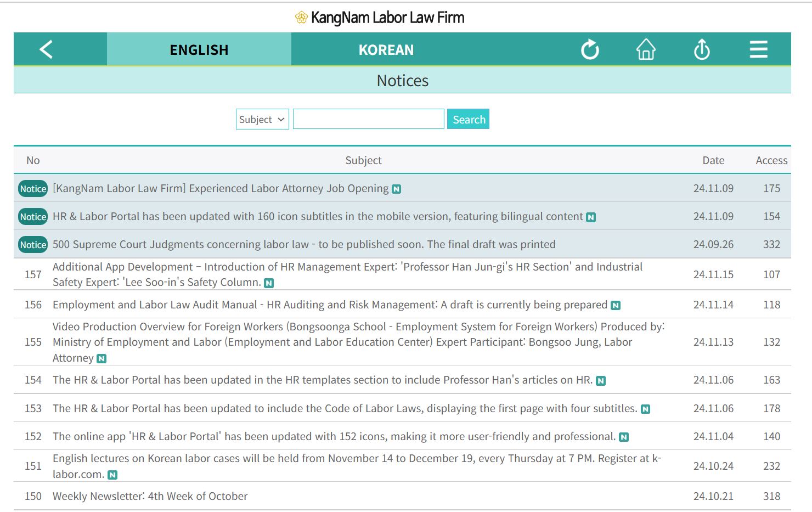Open Weekly Newsletter 4th Week of October

[x=150, y=496]
